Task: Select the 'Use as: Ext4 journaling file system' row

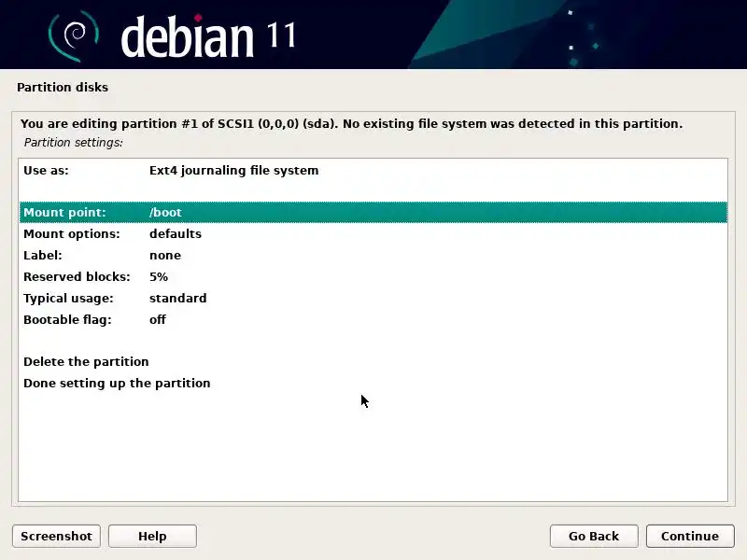Action: point(373,171)
